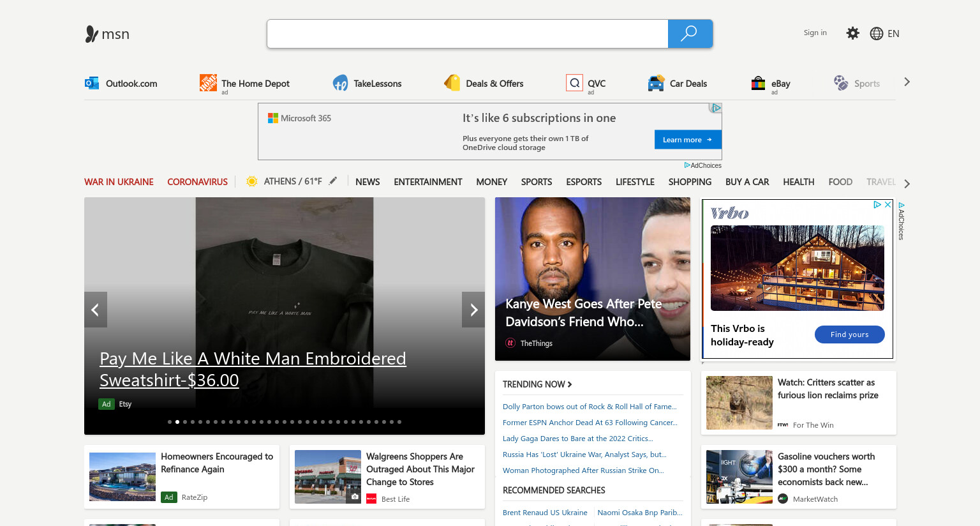Open Brent Renaud US Ukraine search

point(545,513)
